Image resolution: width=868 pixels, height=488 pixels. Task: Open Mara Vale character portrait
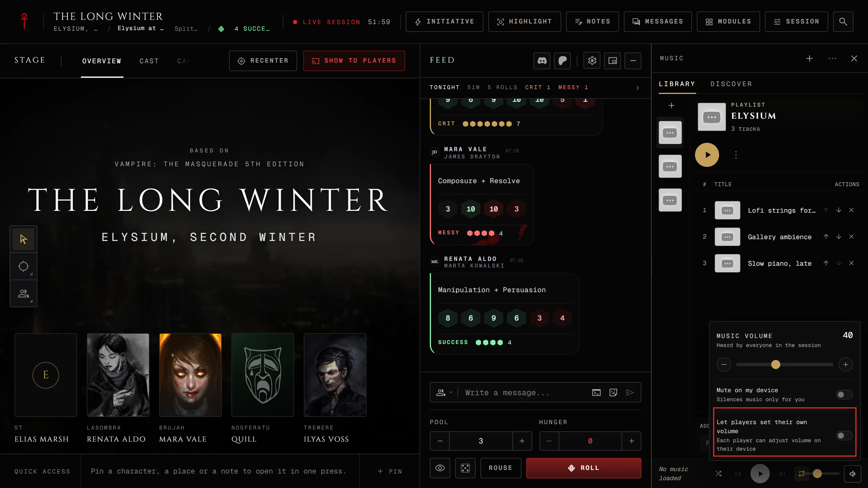[x=190, y=375]
